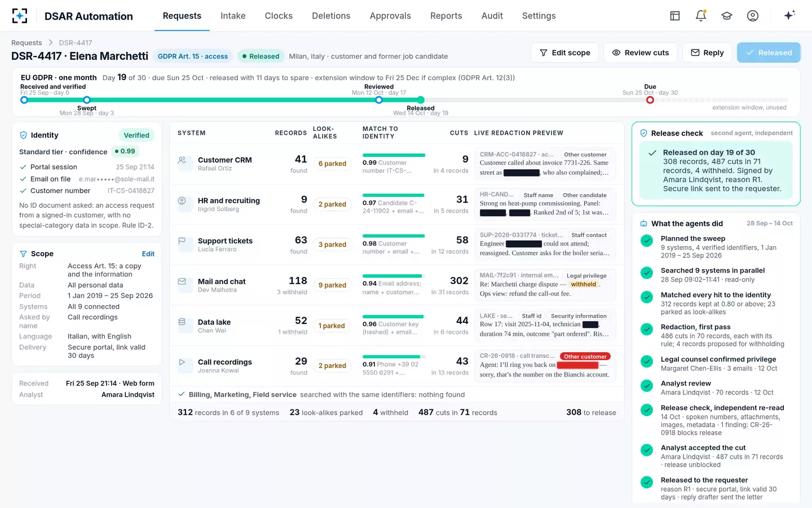
Task: Open the Clocks tab
Action: 279,16
